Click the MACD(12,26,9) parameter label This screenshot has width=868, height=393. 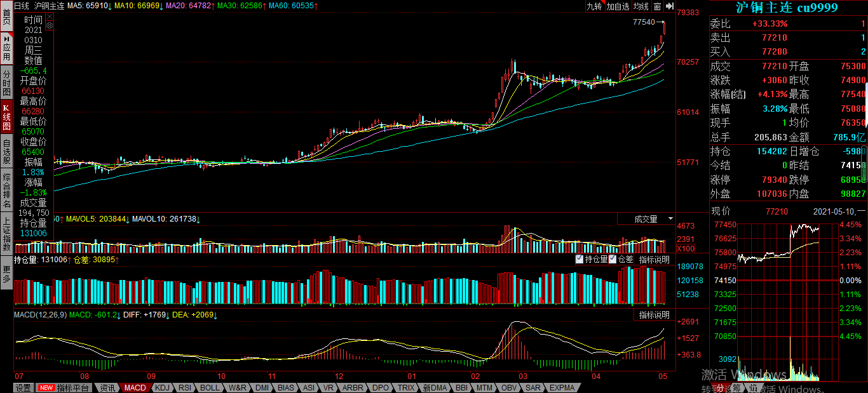click(40, 315)
